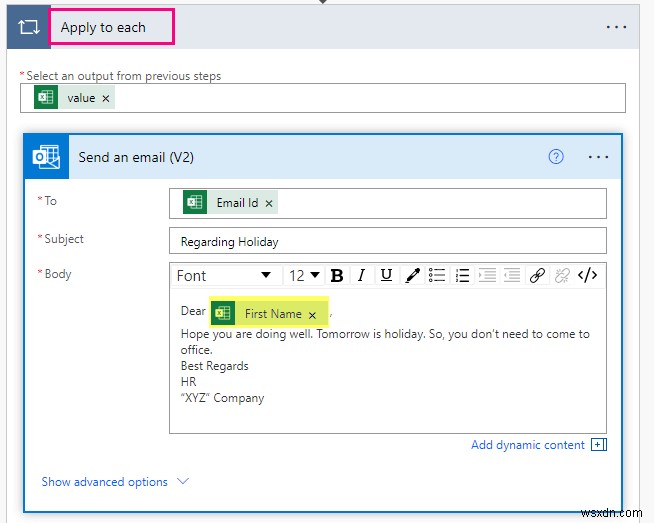Click the Select an output input box
The image size is (654, 523).
point(323,98)
